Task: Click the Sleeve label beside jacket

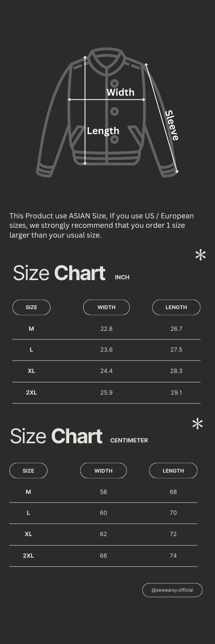Action: tap(172, 126)
